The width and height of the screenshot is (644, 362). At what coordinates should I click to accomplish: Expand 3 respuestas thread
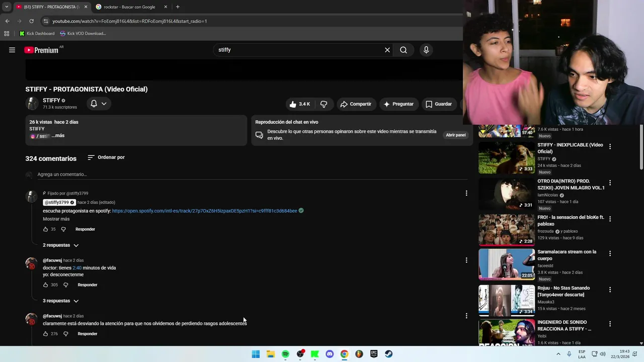[61, 301]
